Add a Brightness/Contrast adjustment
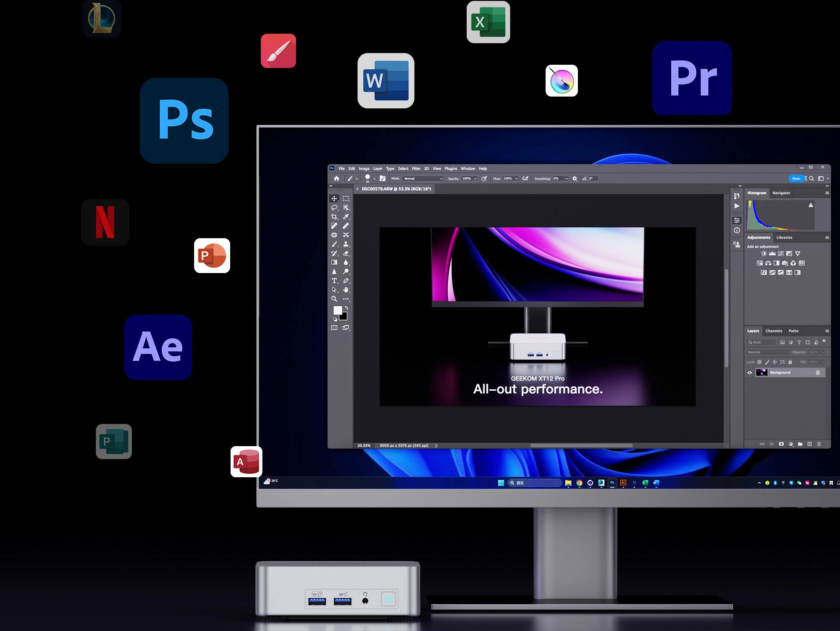This screenshot has height=631, width=840. (764, 254)
